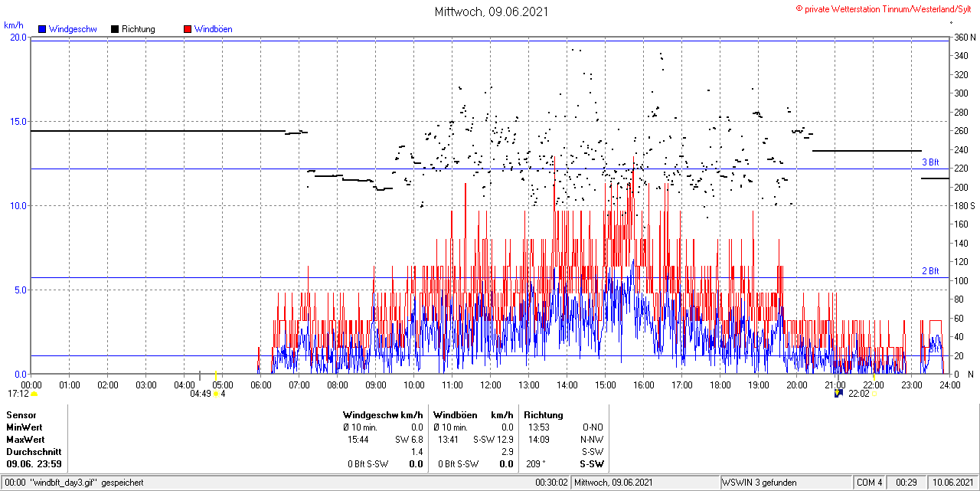Click the 15.0 left axis value
Image resolution: width=980 pixels, height=491 pixels.
(x=18, y=121)
